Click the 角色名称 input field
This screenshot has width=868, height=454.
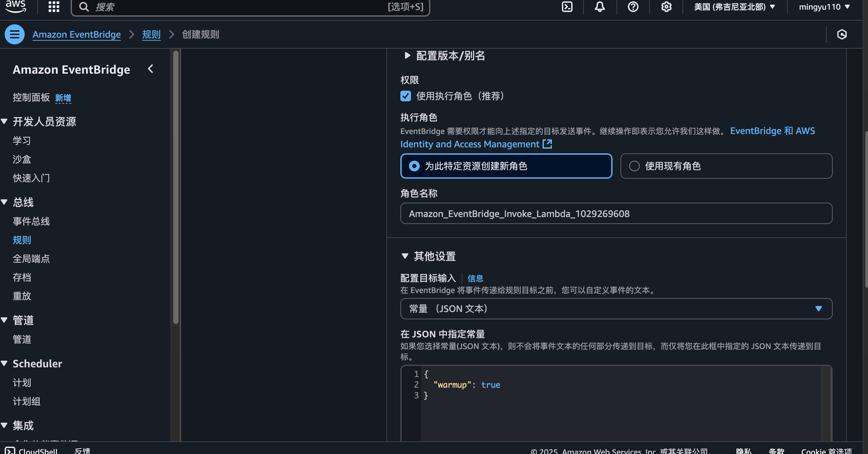[x=616, y=213]
